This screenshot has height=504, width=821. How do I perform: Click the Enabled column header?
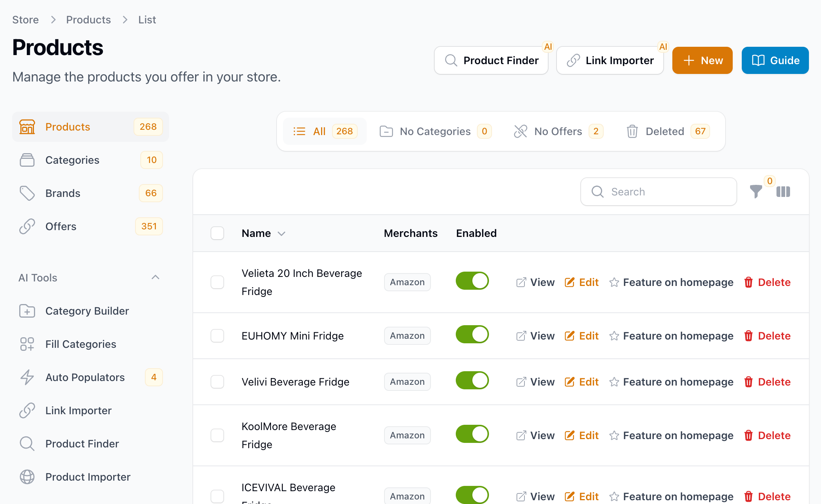[x=476, y=233]
